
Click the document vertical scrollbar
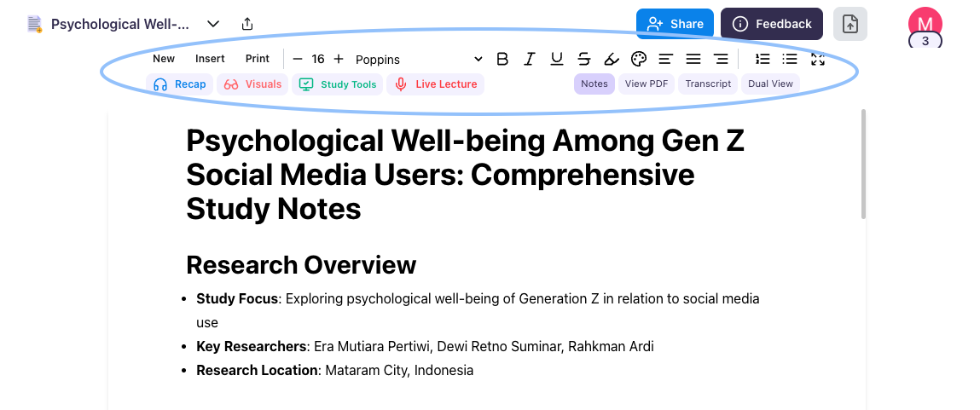(x=864, y=164)
